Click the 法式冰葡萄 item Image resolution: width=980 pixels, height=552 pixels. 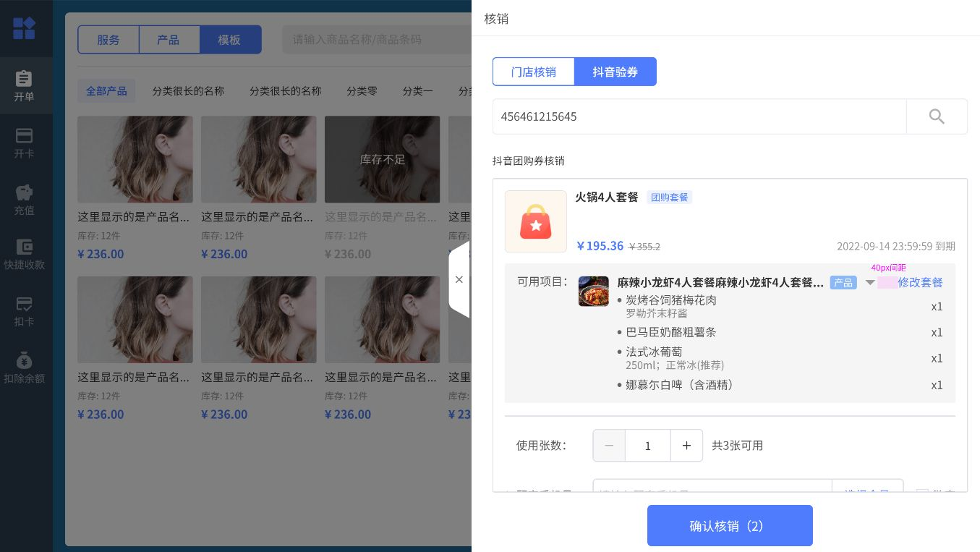point(654,352)
